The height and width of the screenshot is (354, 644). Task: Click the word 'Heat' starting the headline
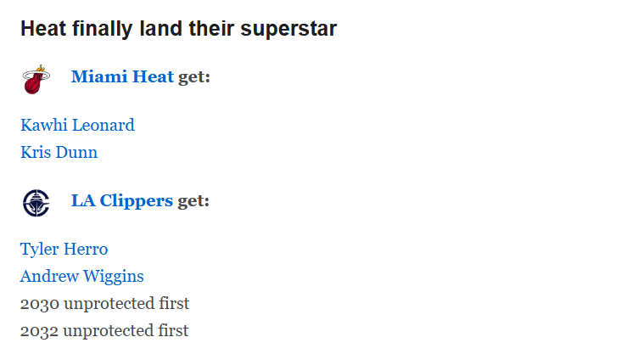43,29
